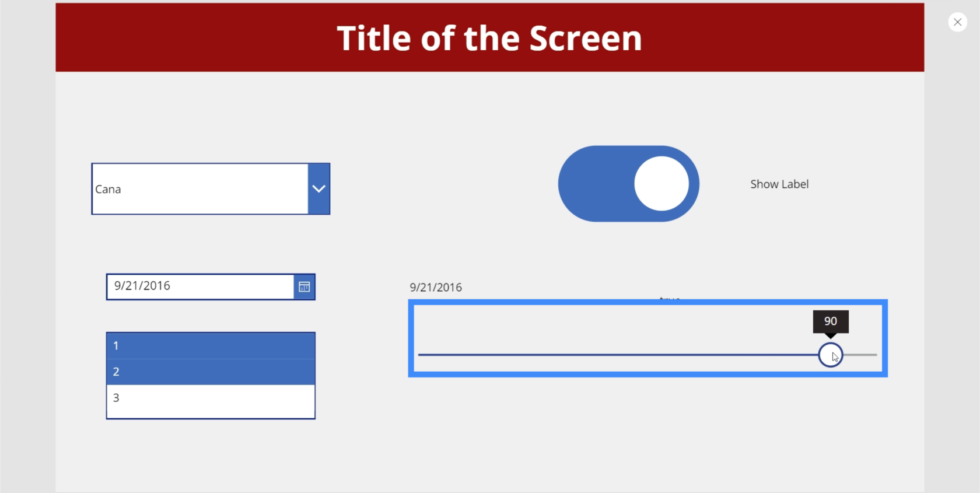This screenshot has width=980, height=493.
Task: Switch off the large blue toggle
Action: click(x=628, y=184)
